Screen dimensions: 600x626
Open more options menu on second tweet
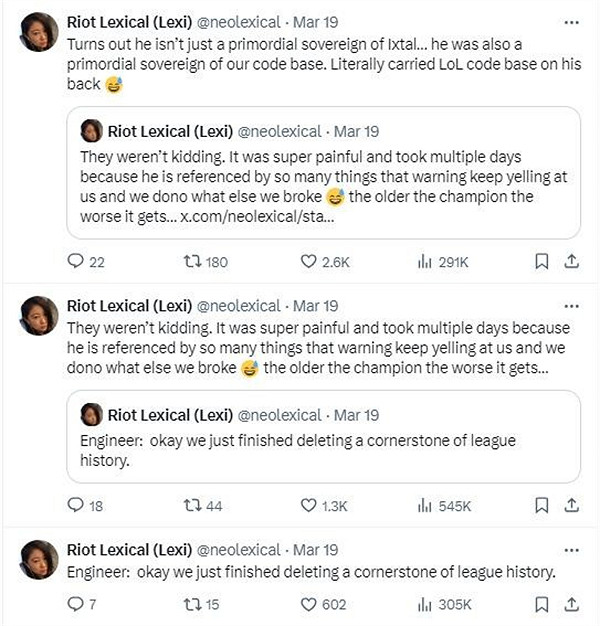(571, 305)
